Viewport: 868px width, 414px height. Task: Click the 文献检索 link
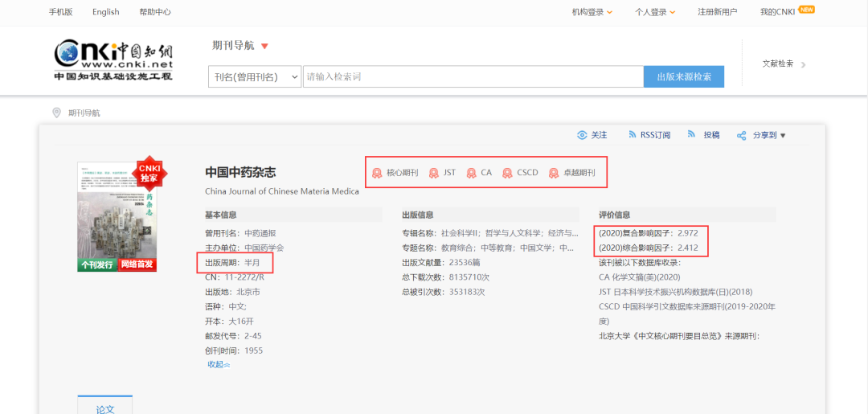778,64
